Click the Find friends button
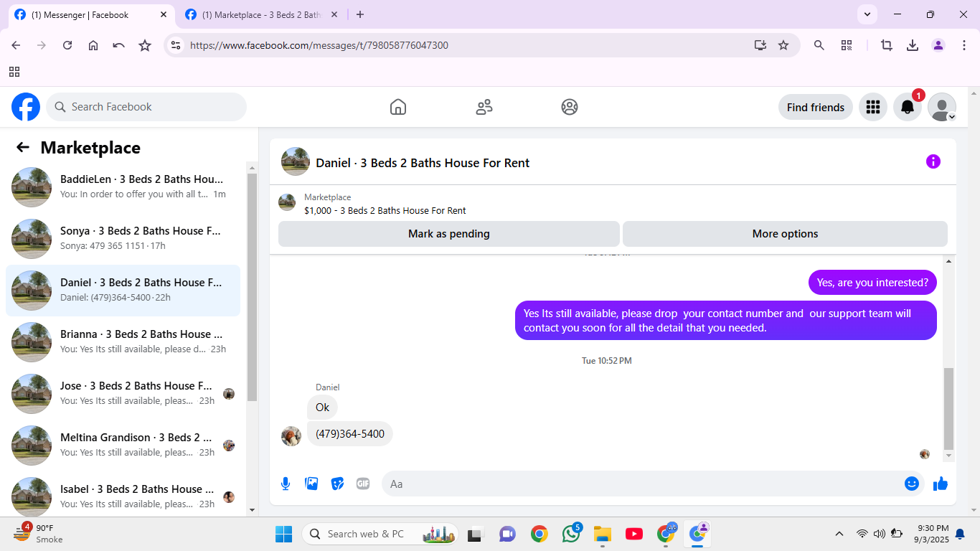The image size is (980, 551). click(x=816, y=107)
